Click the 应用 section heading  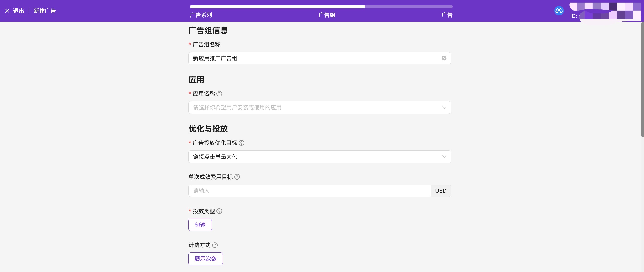tap(196, 80)
